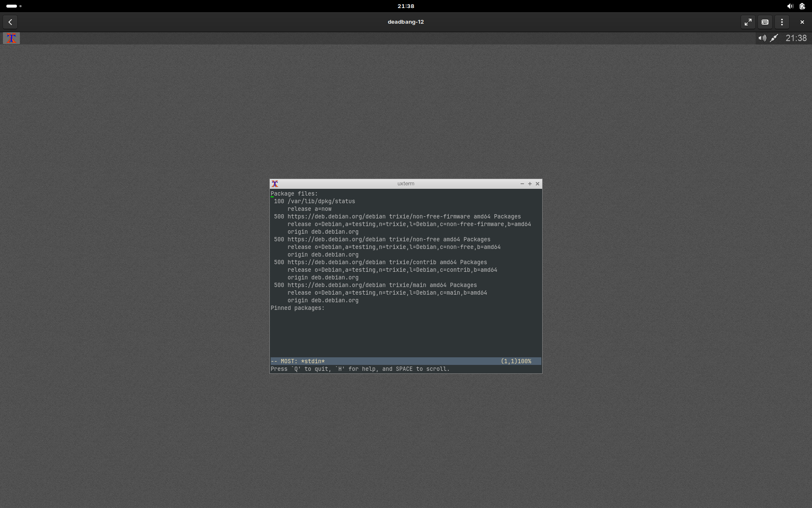Image resolution: width=812 pixels, height=508 pixels.
Task: Click the trixie/non-free-firmware URL line
Action: pyautogui.click(x=398, y=217)
